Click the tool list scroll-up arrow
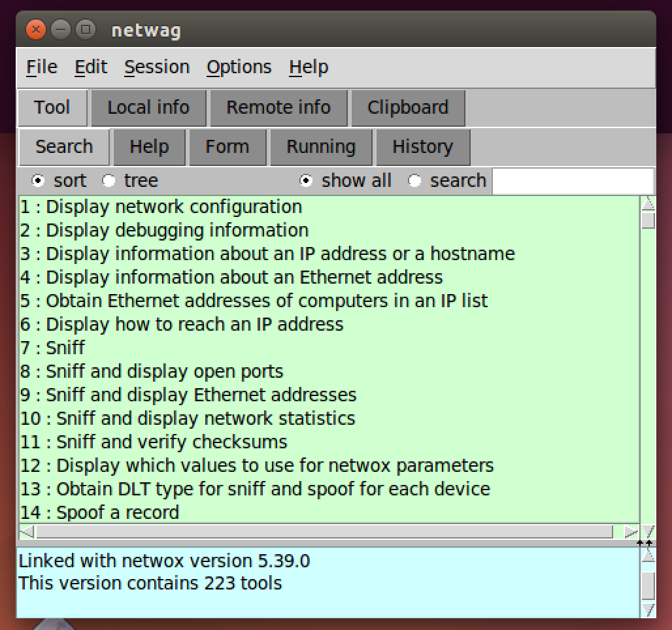This screenshot has height=630, width=672. (x=648, y=203)
